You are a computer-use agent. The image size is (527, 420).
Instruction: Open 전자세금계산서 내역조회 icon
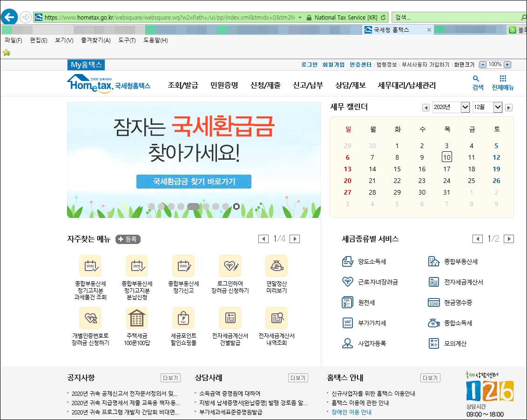[277, 318]
